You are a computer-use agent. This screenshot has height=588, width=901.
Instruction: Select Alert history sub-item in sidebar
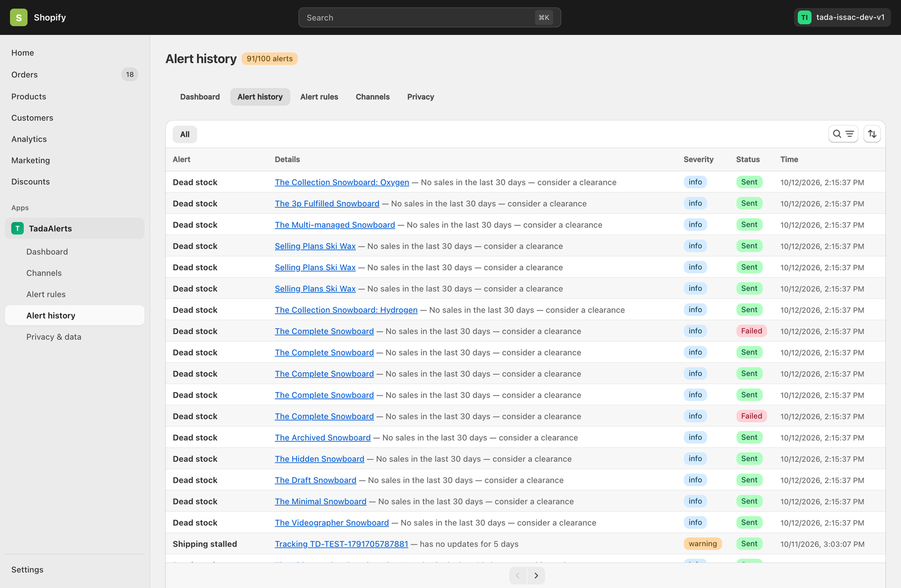click(x=75, y=315)
